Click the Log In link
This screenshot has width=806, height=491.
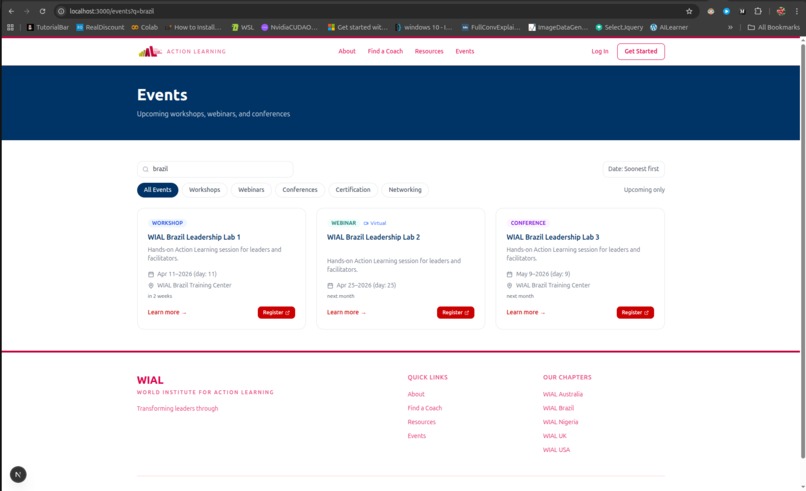tap(599, 51)
